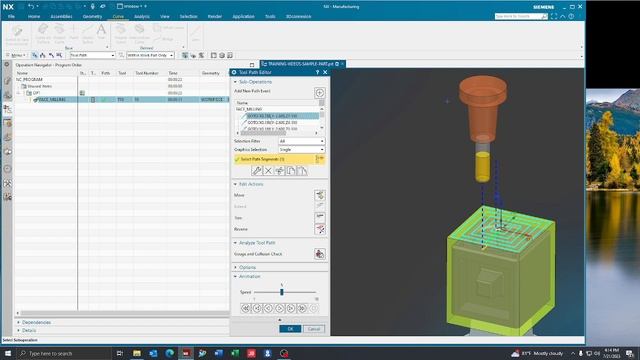The height and width of the screenshot is (360, 640).
Task: Click the full screen icon near the search box
Action: tap(554, 16)
